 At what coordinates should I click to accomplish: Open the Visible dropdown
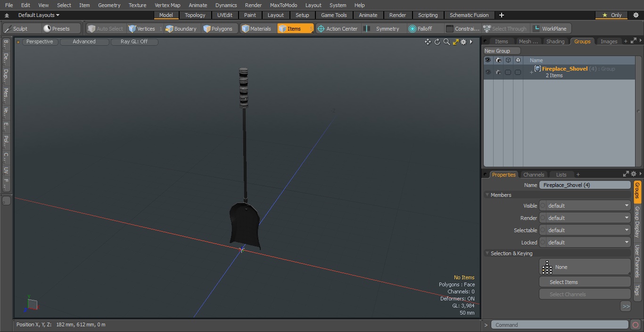585,206
